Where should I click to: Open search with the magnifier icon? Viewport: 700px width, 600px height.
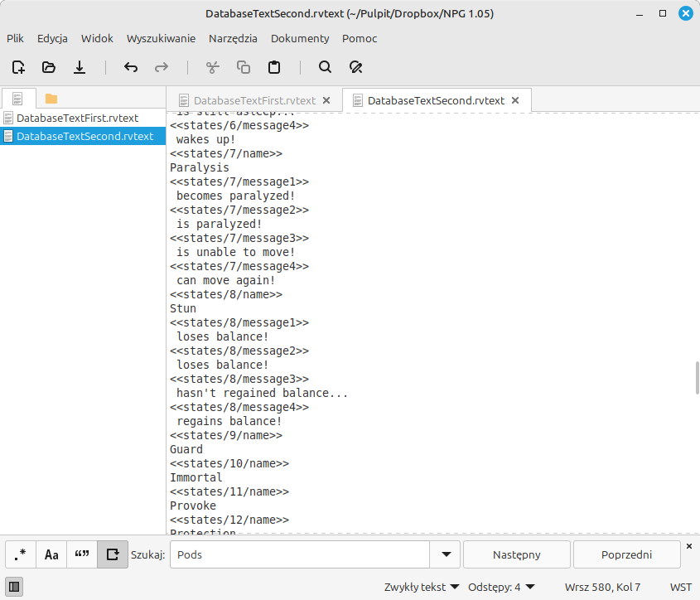(325, 67)
